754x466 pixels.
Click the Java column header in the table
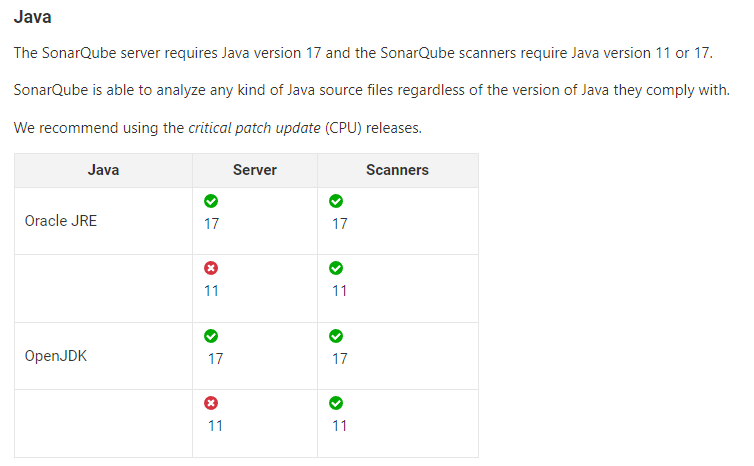(103, 170)
